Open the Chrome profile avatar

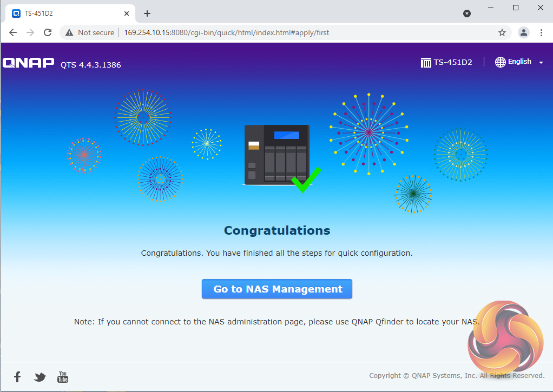pos(523,33)
